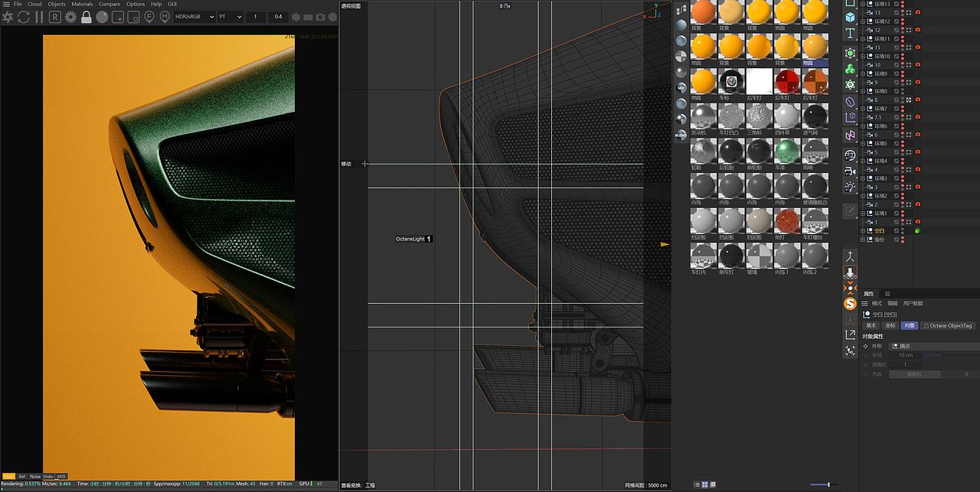Screen dimensions: 980x492
Task: Toggle the layer checkbox on 环境5 row
Action: (897, 143)
